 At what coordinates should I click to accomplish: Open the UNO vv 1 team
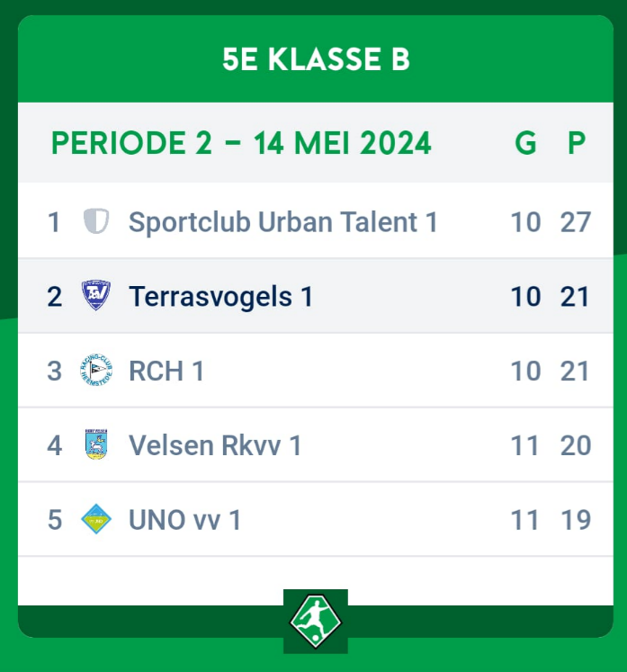(x=184, y=519)
